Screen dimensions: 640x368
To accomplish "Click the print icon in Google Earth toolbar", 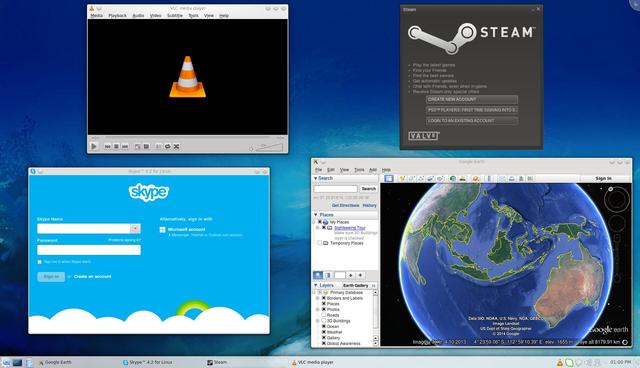I will (511, 178).
